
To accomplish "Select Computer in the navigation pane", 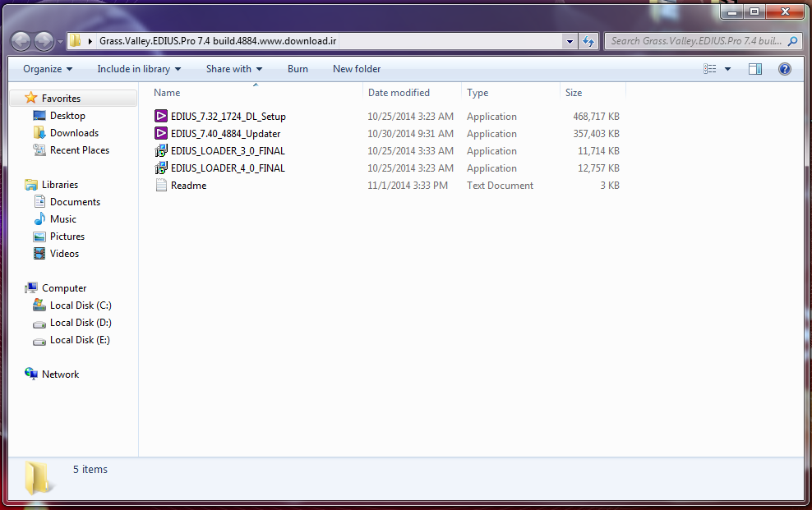I will (64, 288).
